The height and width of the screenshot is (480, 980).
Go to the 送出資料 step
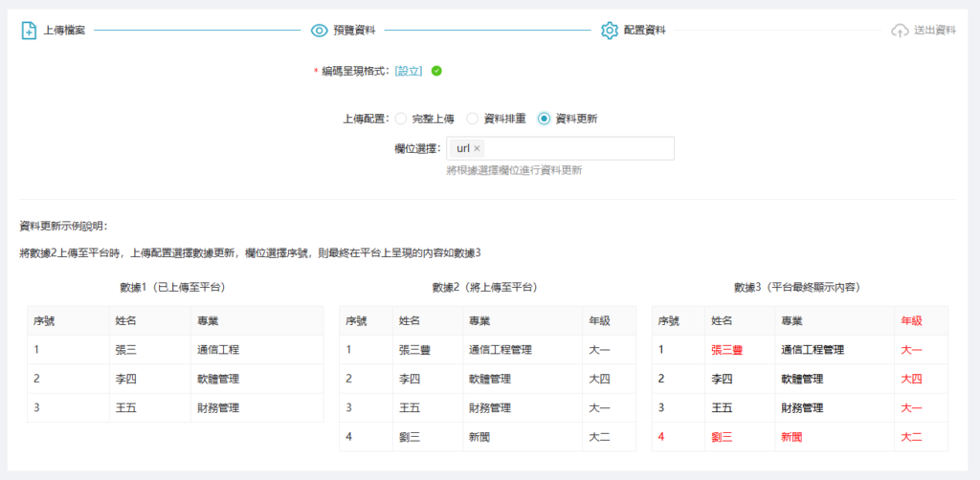(x=934, y=31)
